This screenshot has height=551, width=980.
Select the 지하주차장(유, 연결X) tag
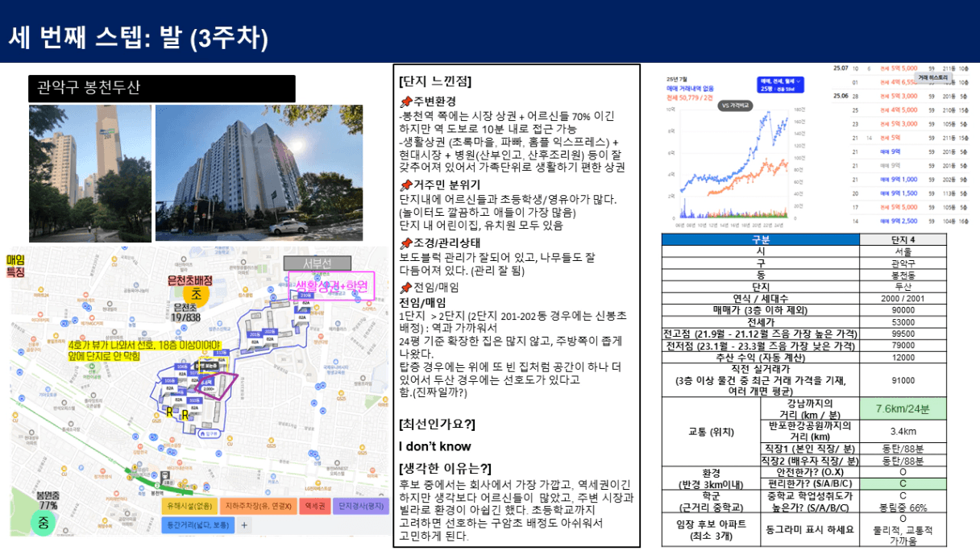(257, 506)
